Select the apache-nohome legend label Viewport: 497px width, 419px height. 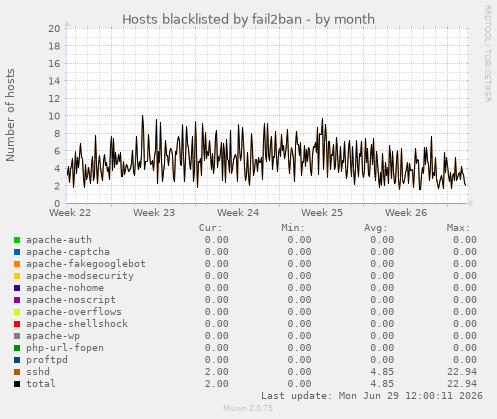[65, 288]
